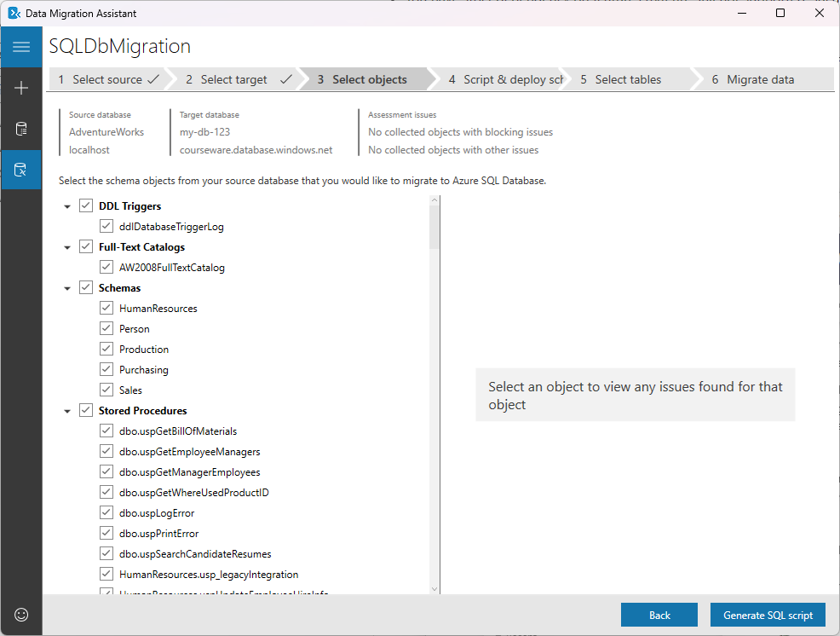Uncheck the Person schema object
This screenshot has height=636, width=840.
click(106, 328)
